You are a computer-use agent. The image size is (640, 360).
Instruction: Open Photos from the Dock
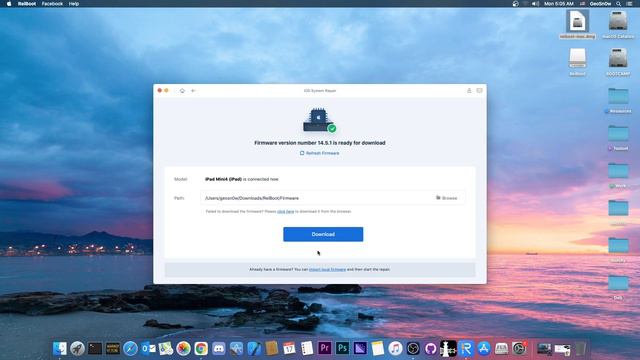coord(183,348)
